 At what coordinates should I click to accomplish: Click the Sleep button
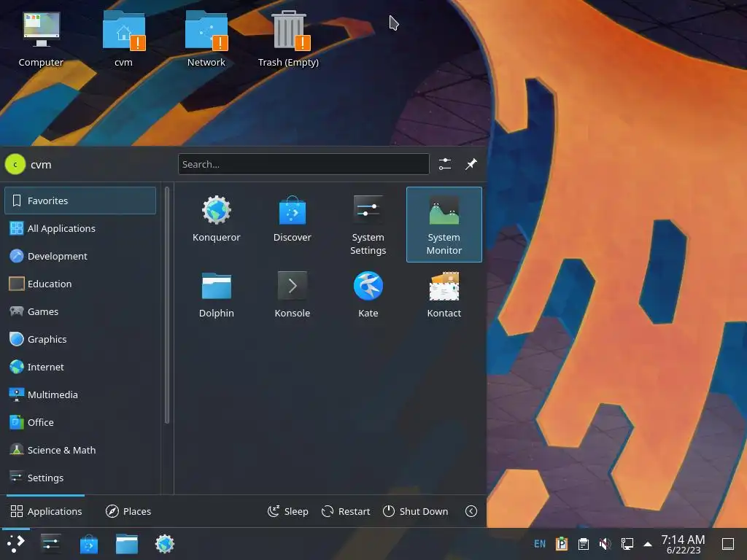[287, 511]
